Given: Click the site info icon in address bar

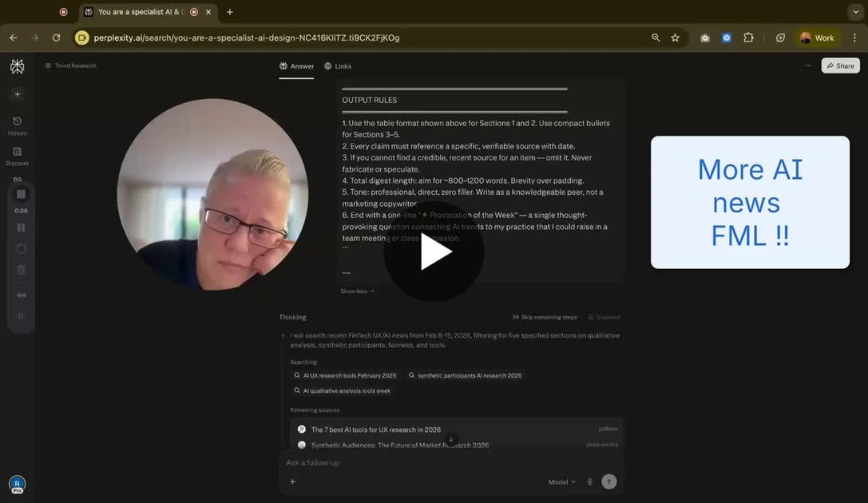Looking at the screenshot, I should (x=82, y=38).
